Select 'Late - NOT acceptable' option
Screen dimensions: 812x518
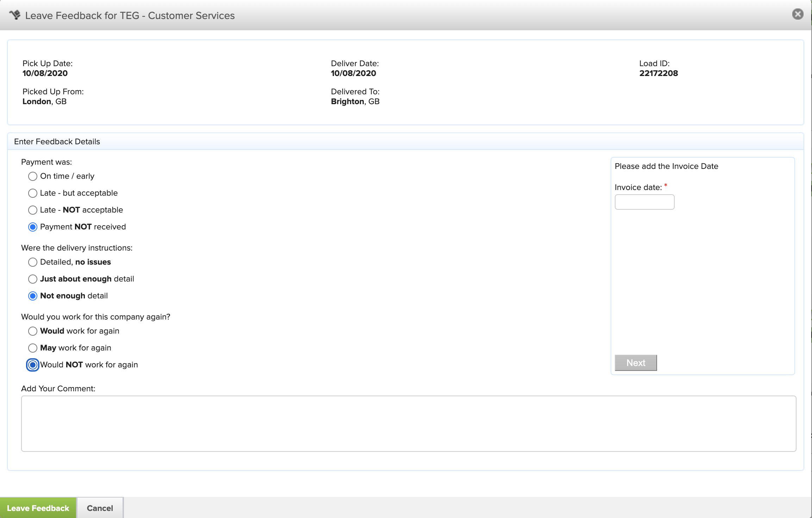(x=33, y=210)
